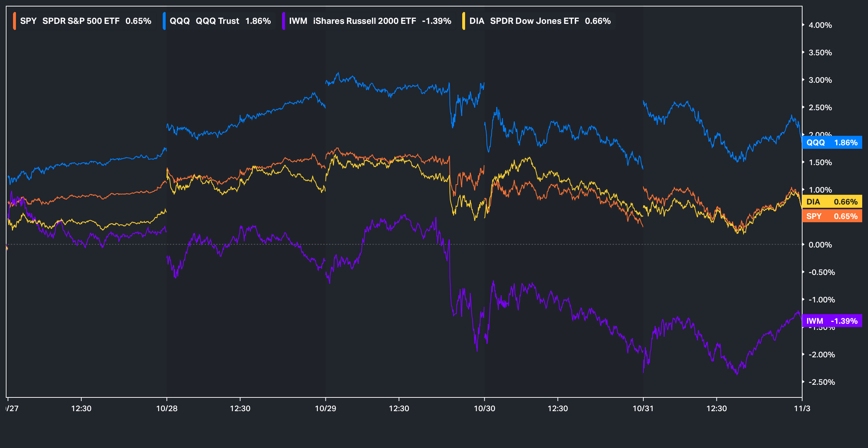Screen dimensions: 868x448
Task: Click the 0.00% baseline label on the percent axis
Action: pos(820,245)
